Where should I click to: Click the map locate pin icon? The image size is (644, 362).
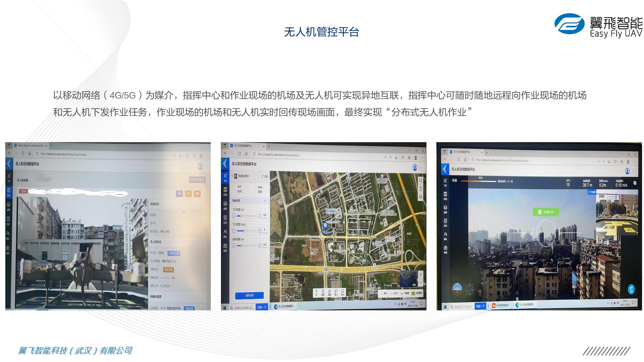421,188
